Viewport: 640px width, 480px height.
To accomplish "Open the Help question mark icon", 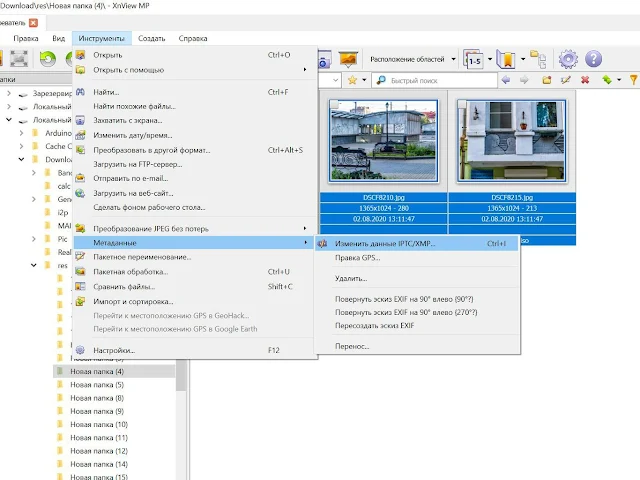I will [593, 59].
